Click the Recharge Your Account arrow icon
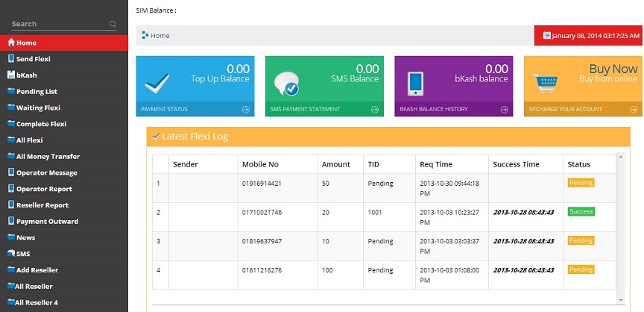 (634, 109)
